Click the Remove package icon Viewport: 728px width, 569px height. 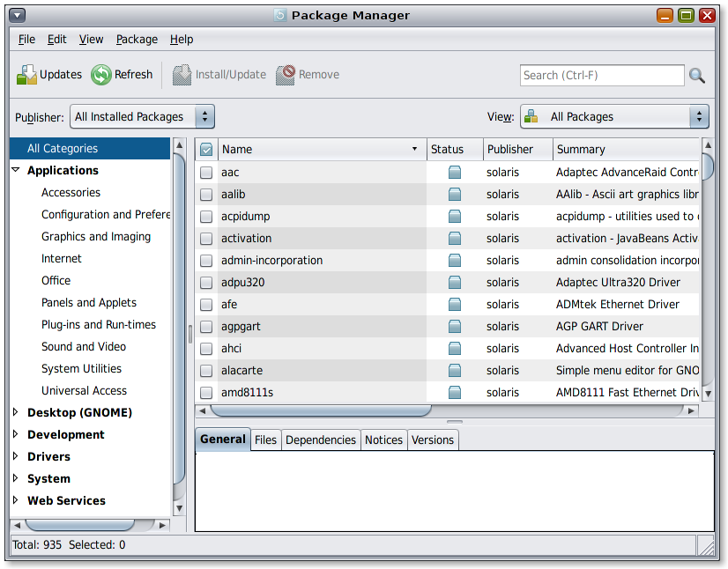tap(286, 75)
